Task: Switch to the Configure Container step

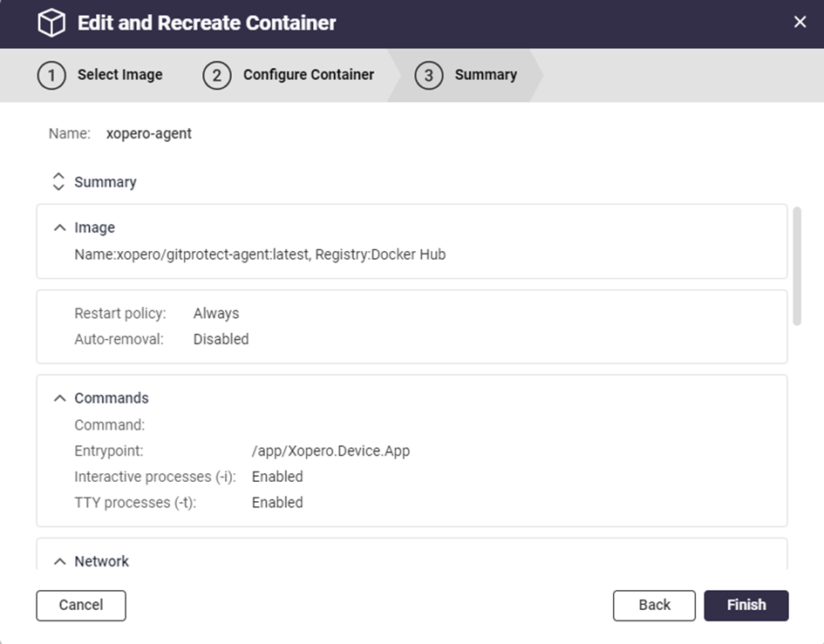Action: pos(309,75)
